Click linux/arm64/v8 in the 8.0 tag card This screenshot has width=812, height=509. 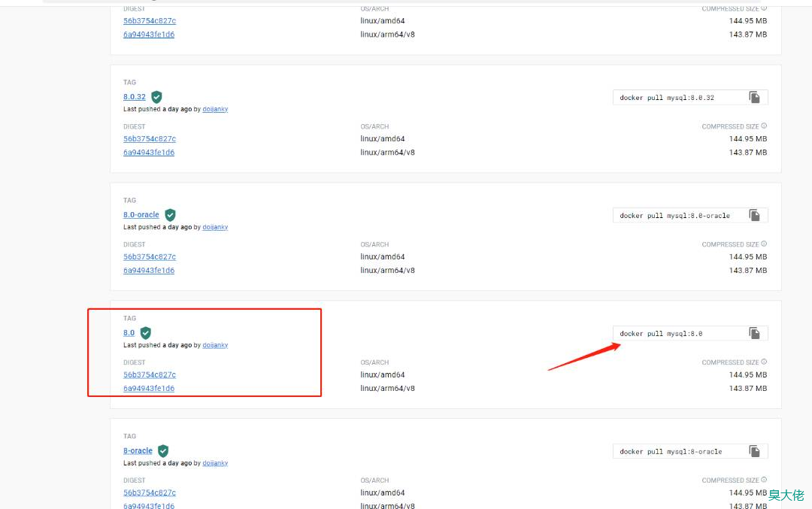(x=388, y=389)
